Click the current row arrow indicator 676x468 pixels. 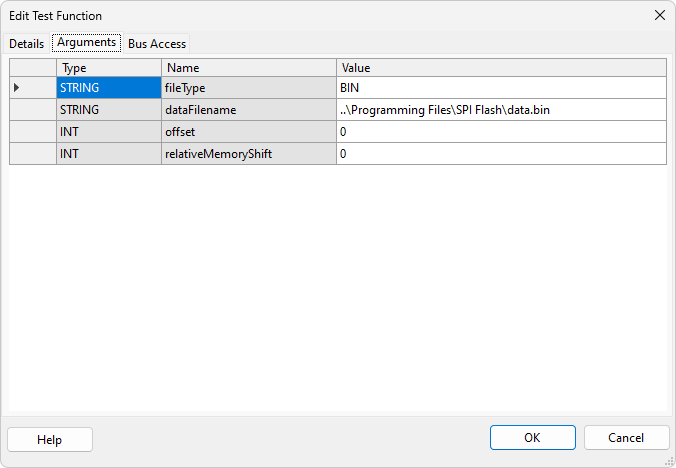click(16, 88)
